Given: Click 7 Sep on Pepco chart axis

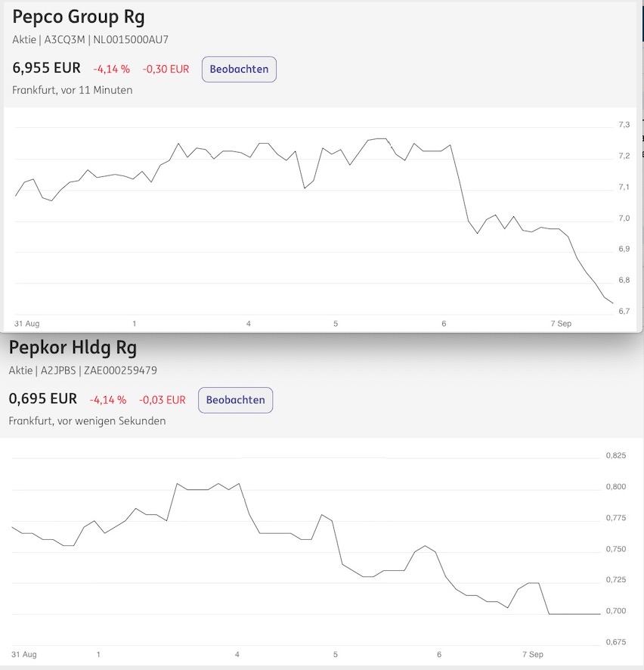Looking at the screenshot, I should (x=561, y=324).
